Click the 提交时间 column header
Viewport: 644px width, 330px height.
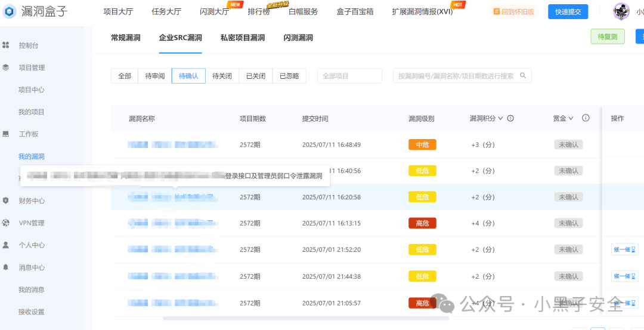coord(315,118)
